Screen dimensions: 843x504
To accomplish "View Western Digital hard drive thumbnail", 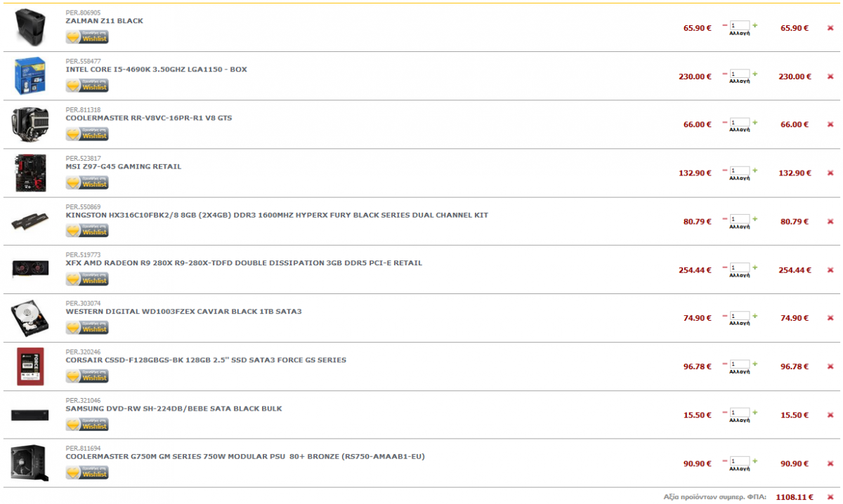I will 30,318.
